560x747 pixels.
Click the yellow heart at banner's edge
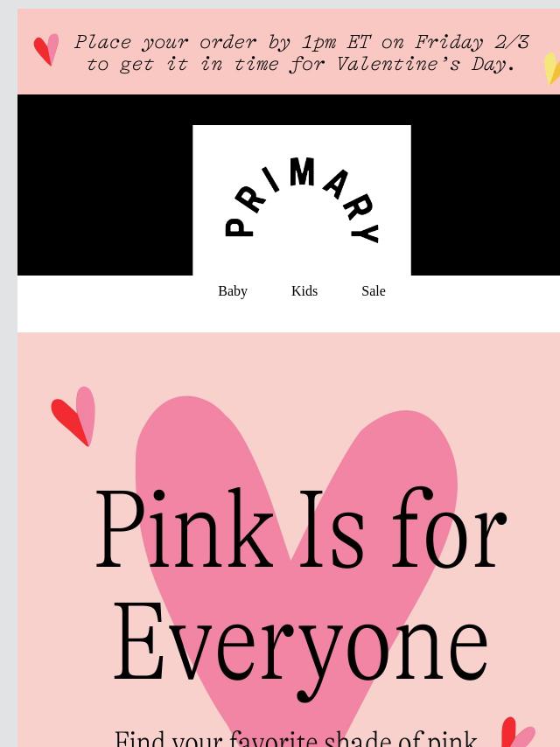[552, 68]
